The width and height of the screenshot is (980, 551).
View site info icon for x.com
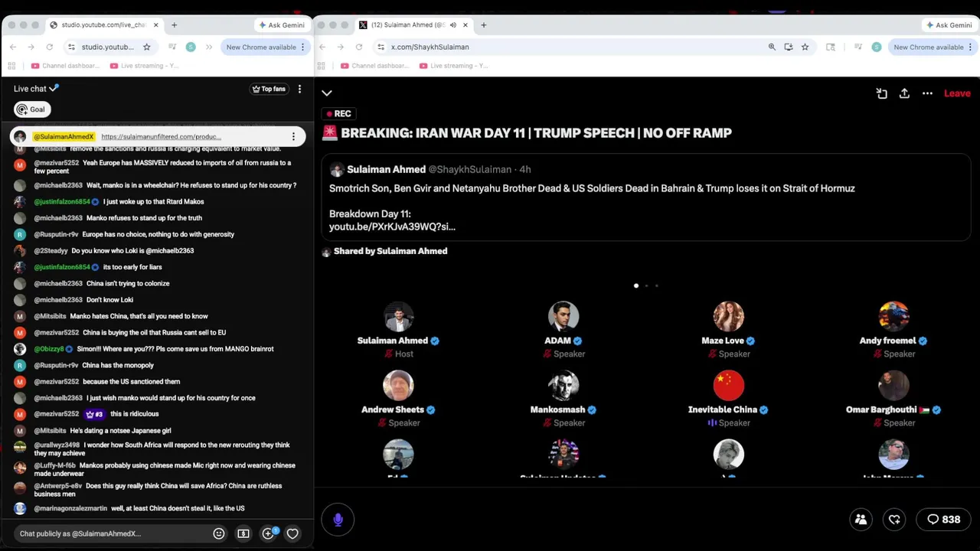[381, 47]
